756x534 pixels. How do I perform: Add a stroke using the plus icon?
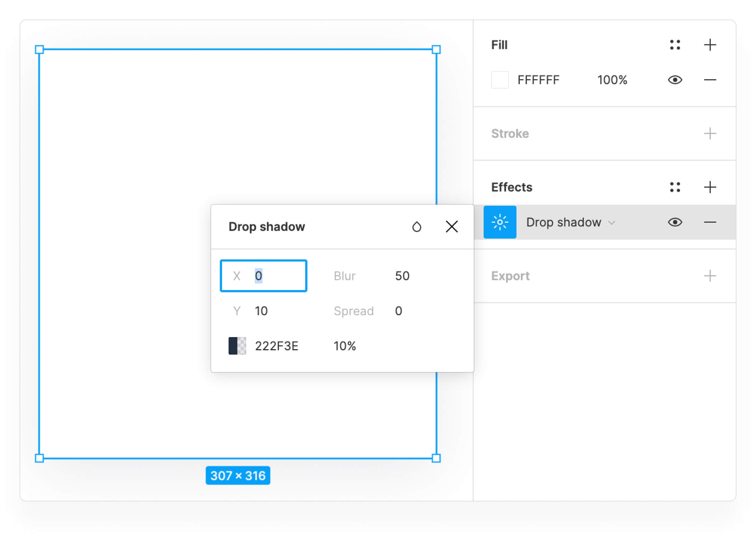[710, 133]
